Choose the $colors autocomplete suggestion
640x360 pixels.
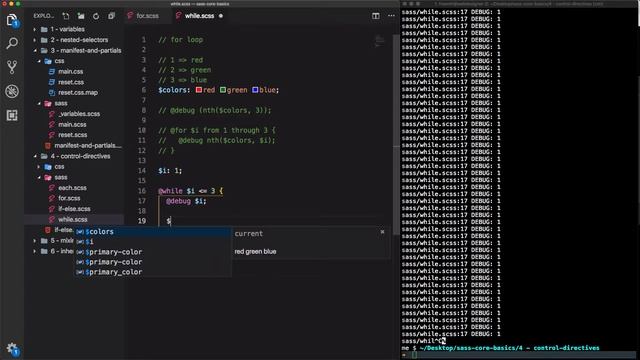[152, 231]
